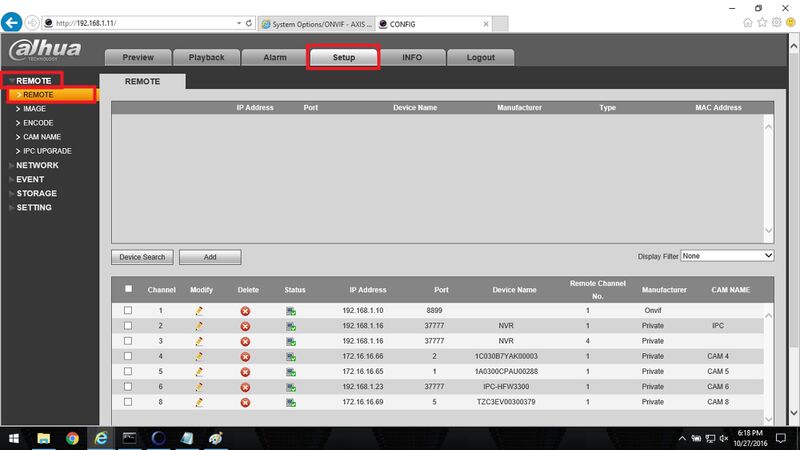Expand the STORAGE menu group
The height and width of the screenshot is (450, 800).
(36, 193)
